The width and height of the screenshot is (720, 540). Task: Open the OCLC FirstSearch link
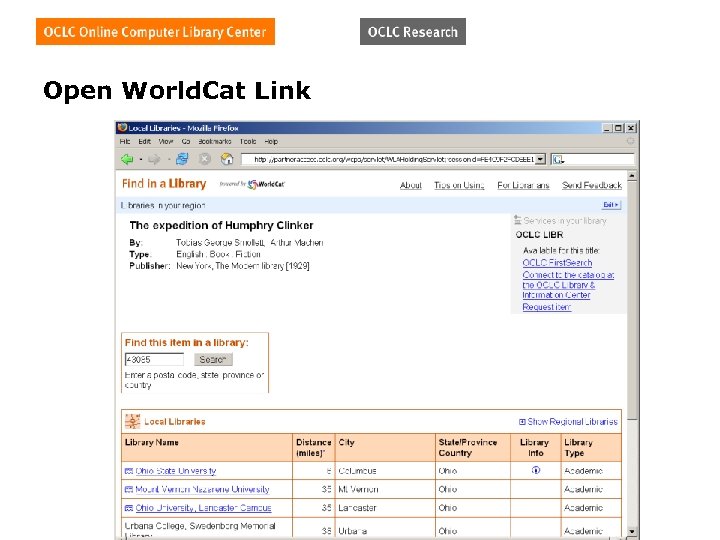[557, 263]
